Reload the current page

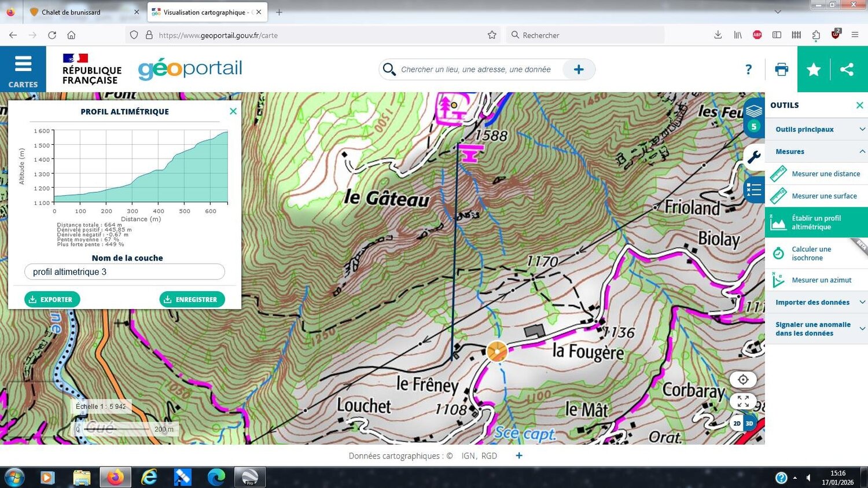(x=52, y=35)
